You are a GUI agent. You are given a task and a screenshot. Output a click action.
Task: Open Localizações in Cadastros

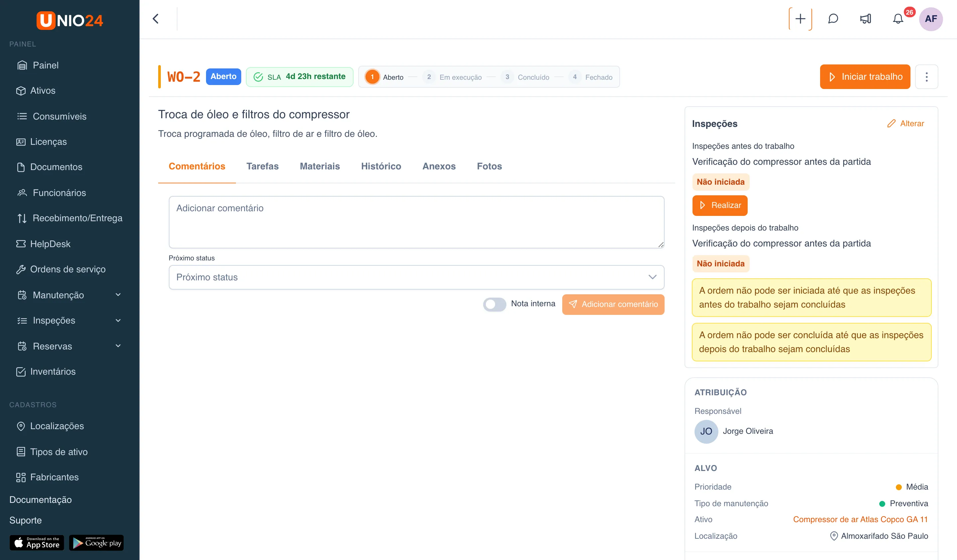(x=50, y=426)
